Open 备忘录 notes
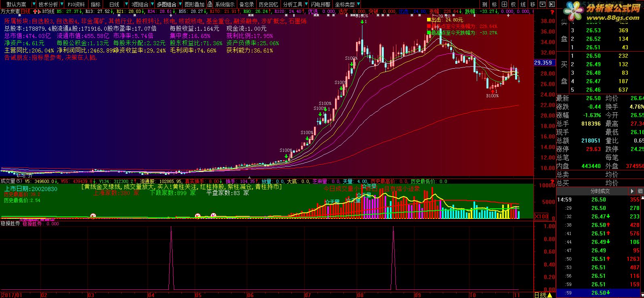The height and width of the screenshot is (298, 644). pos(246,4)
